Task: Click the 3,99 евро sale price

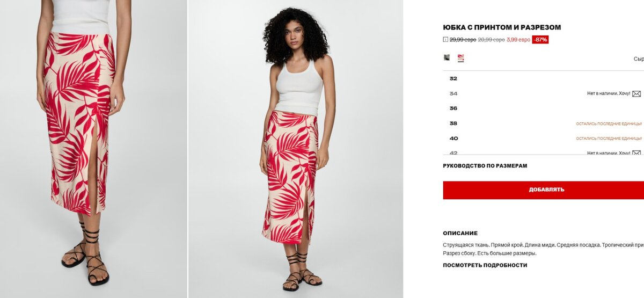Action: click(518, 40)
